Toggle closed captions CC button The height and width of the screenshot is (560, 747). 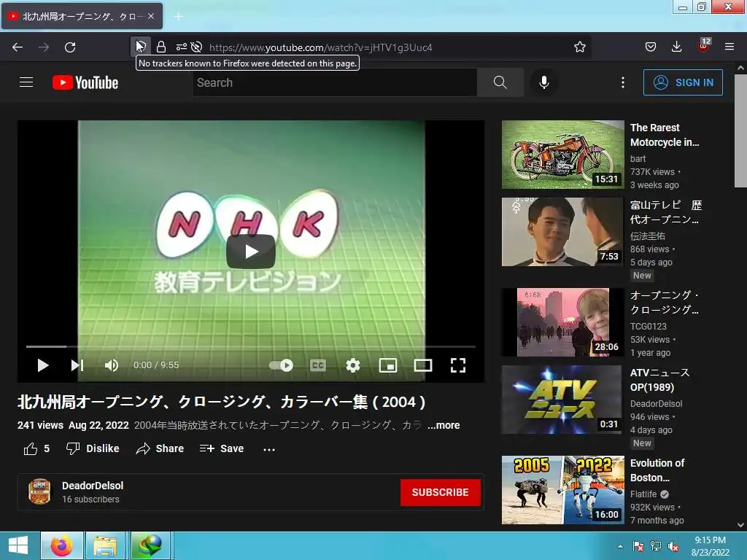(318, 365)
